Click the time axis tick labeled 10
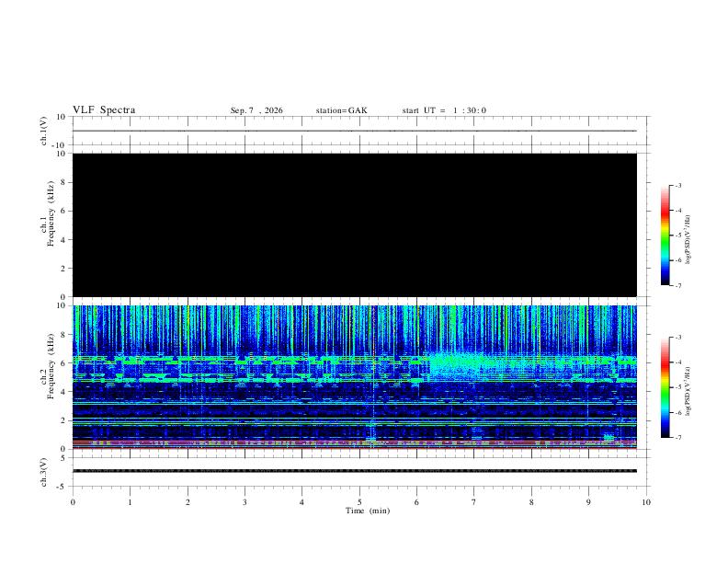 (646, 502)
